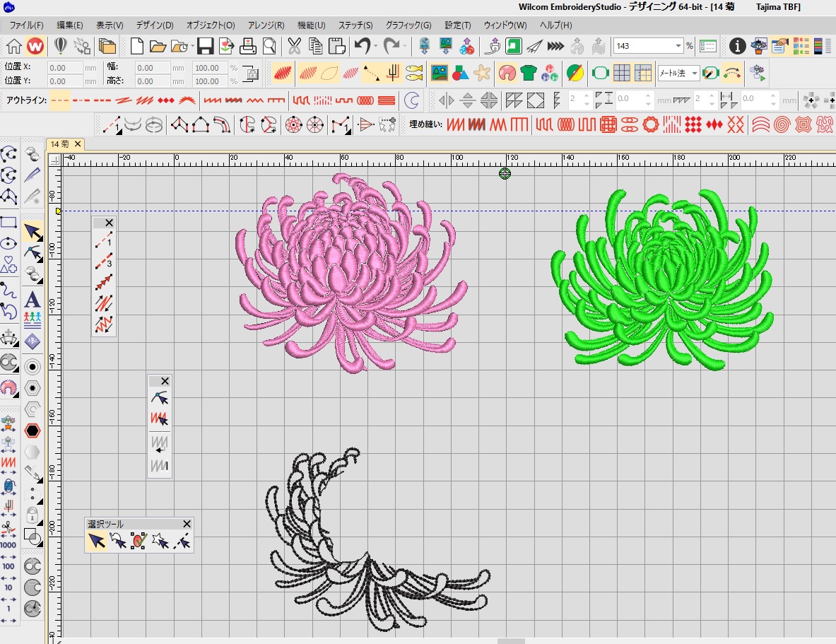Image resolution: width=836 pixels, height=644 pixels.
Task: Switch to the 14 菊 design tab
Action: 59,144
